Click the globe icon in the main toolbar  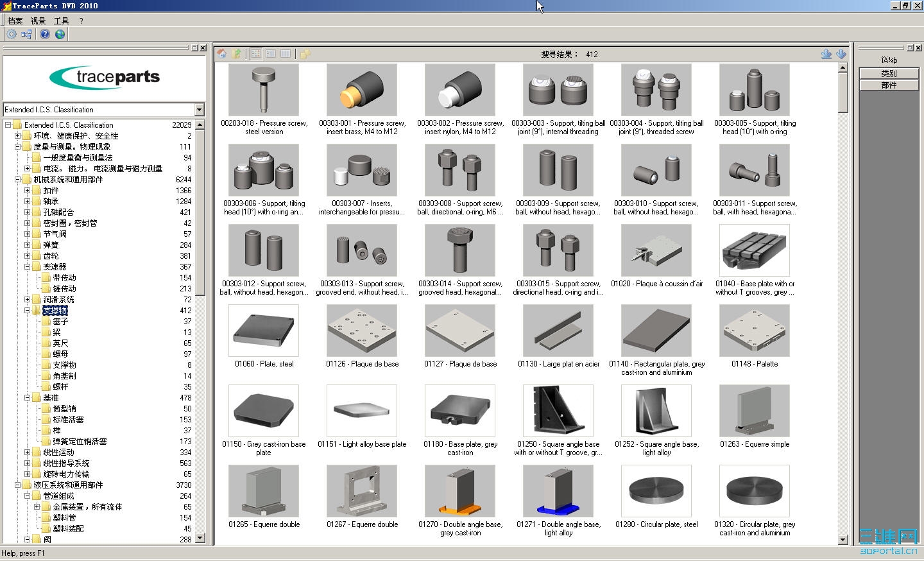(60, 34)
